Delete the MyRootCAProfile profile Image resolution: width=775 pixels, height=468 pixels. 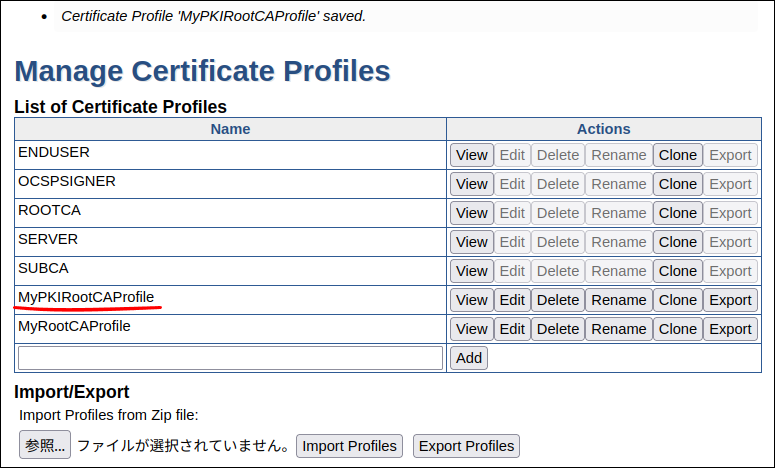558,329
